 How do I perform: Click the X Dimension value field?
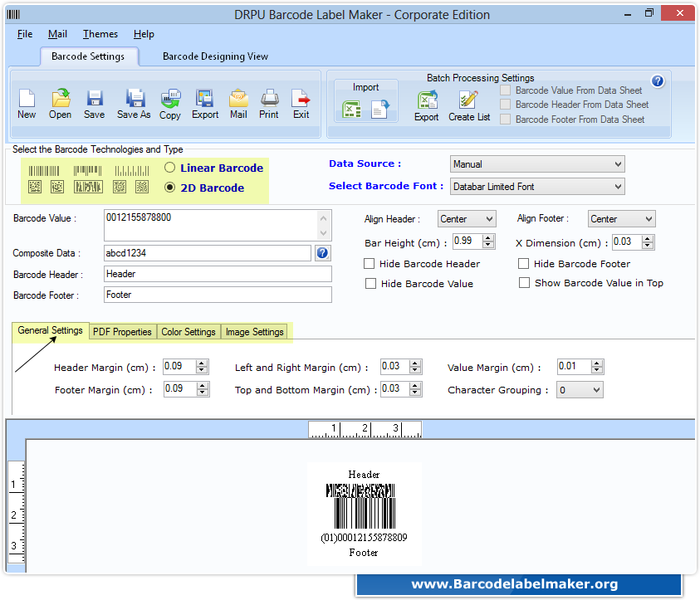[627, 241]
